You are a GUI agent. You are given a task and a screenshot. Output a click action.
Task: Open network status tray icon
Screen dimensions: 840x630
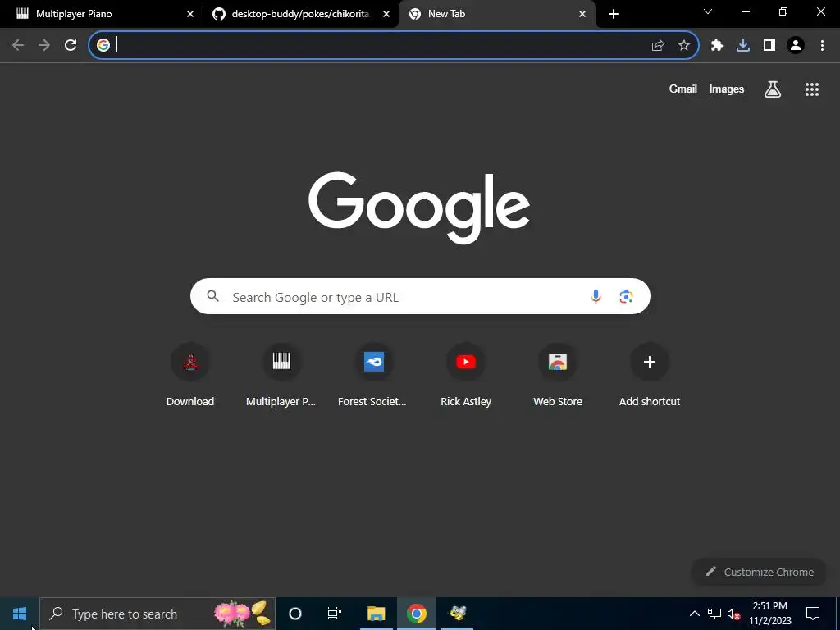pyautogui.click(x=714, y=614)
